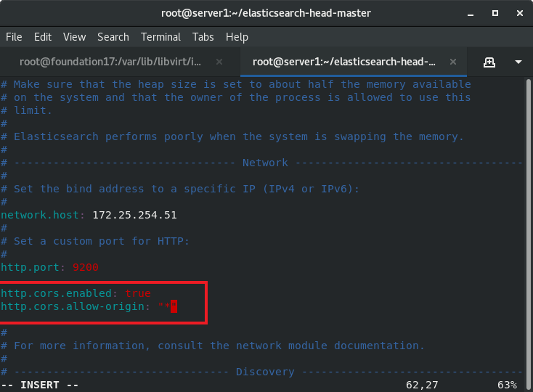533x392 pixels.
Task: Click the window title text
Action: [x=266, y=13]
